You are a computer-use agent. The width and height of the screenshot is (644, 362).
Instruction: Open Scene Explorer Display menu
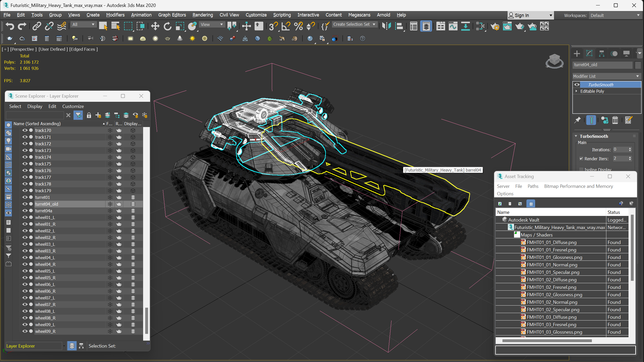point(35,106)
